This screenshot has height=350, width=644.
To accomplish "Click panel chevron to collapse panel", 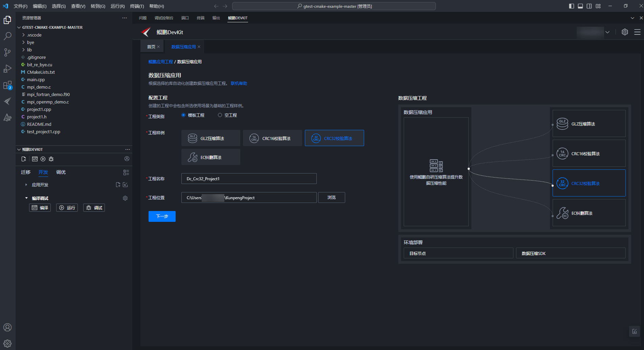I will tap(632, 18).
